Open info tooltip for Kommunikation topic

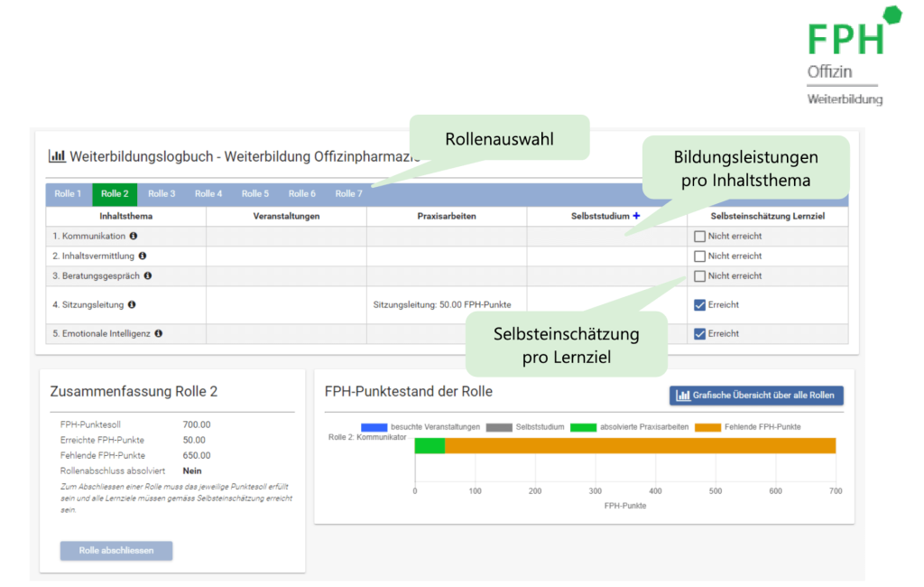pyautogui.click(x=134, y=236)
